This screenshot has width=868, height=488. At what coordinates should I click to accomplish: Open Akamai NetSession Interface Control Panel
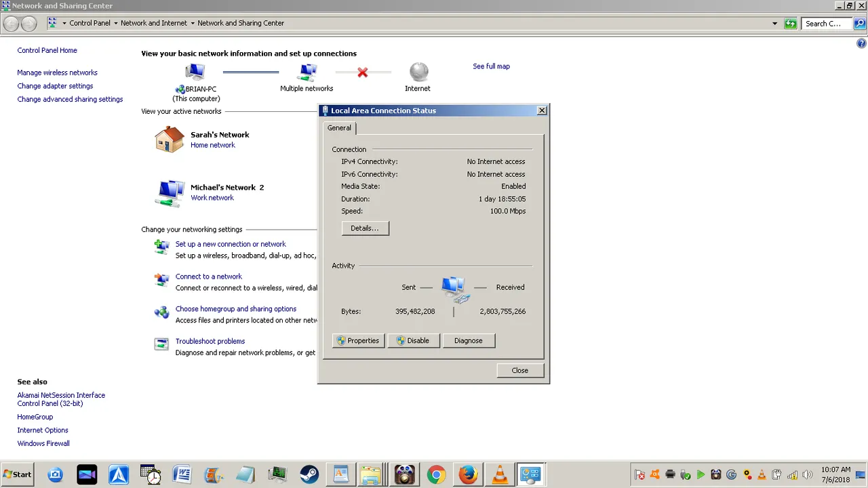[61, 399]
